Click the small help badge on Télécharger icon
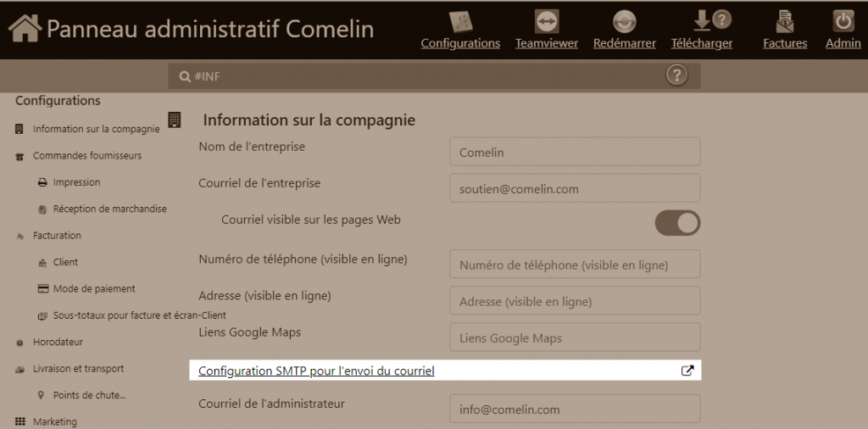The height and width of the screenshot is (429, 868). point(722,19)
